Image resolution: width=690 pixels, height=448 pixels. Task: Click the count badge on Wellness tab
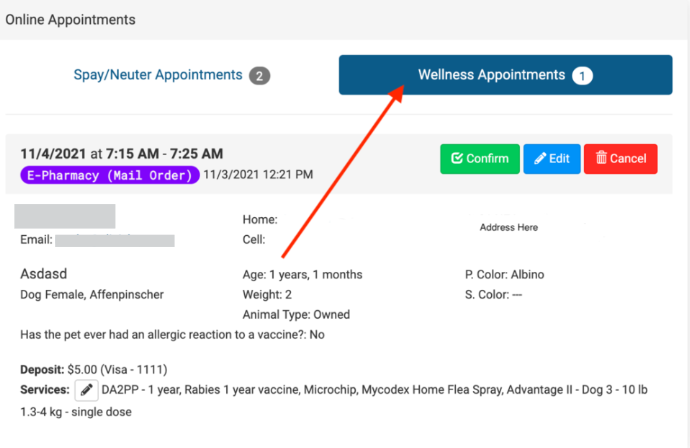click(582, 75)
